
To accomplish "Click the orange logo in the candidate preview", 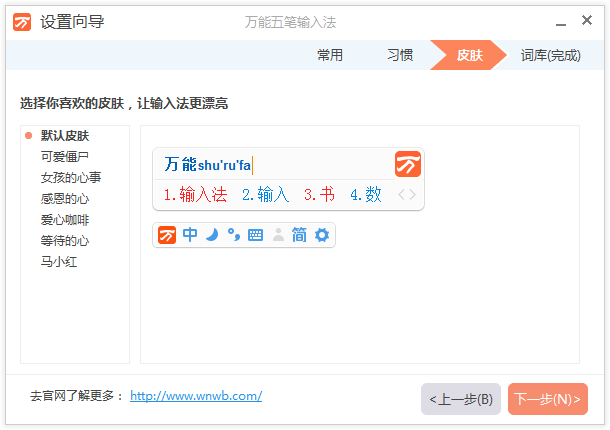I will [x=408, y=164].
